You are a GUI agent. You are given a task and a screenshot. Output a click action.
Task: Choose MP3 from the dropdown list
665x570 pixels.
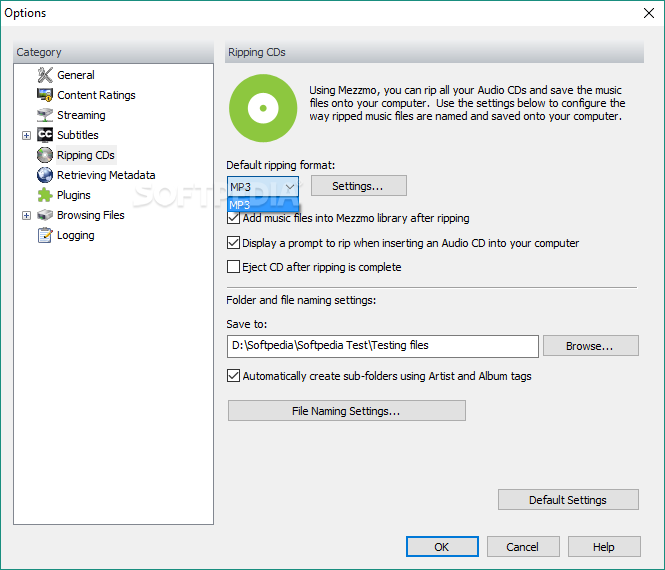pyautogui.click(x=263, y=205)
